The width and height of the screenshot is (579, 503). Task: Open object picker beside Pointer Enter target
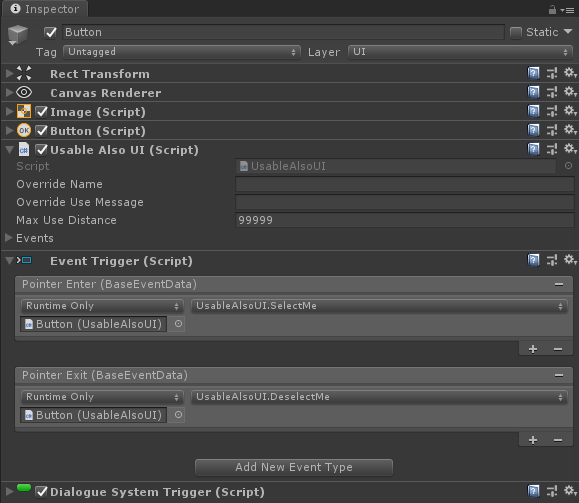coord(178,324)
